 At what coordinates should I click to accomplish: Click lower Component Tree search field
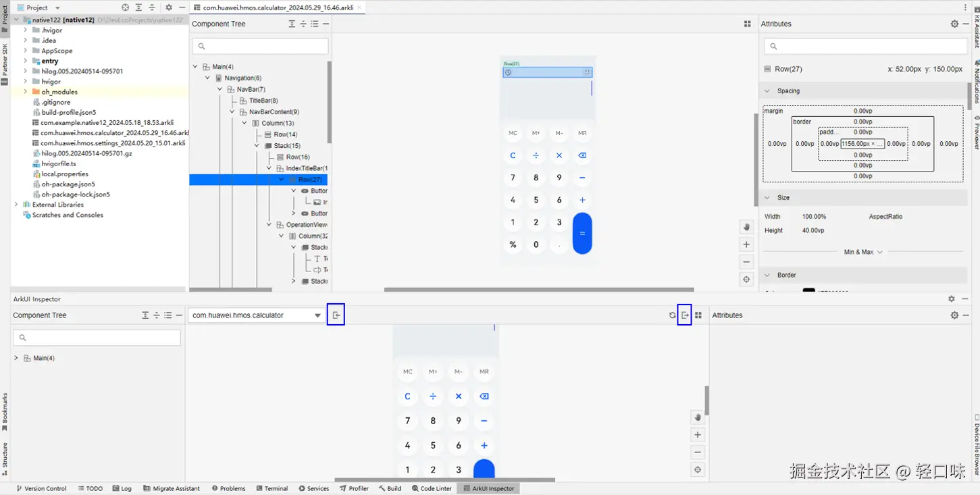click(x=97, y=338)
